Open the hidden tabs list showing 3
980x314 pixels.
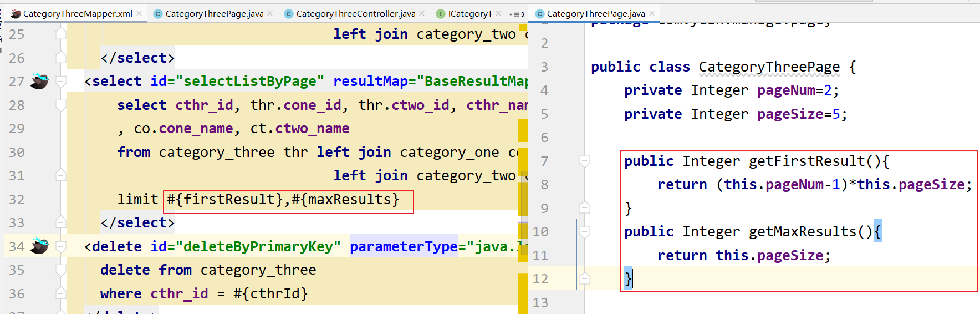coord(517,14)
